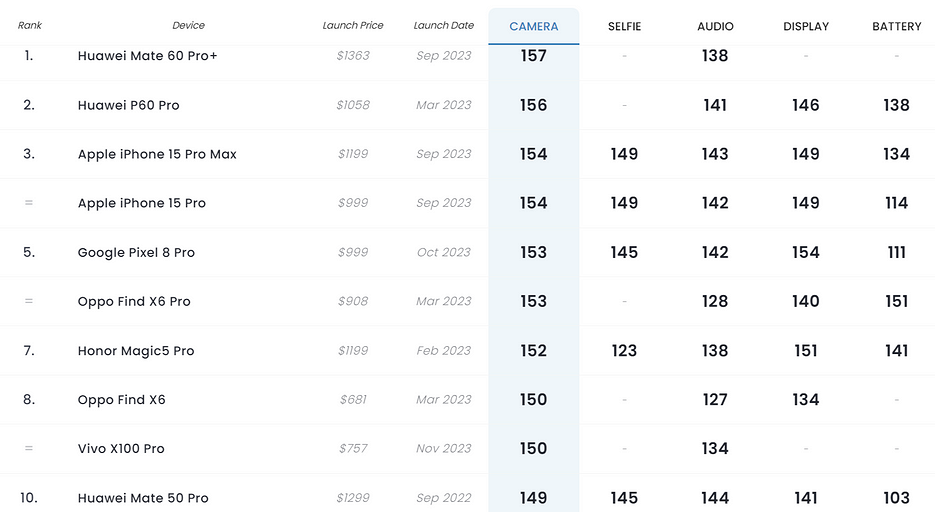Select the BATTERY tab
The image size is (935, 512).
click(896, 26)
